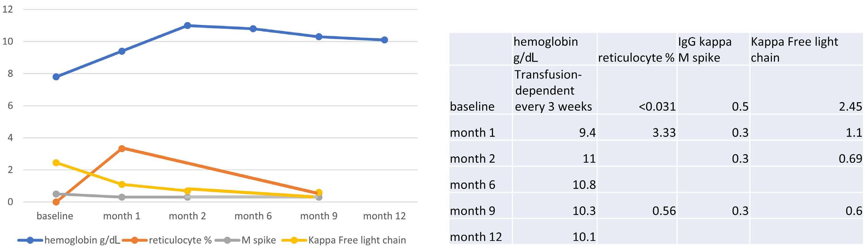Select the 10.8 hemoglobin cell

point(554,180)
